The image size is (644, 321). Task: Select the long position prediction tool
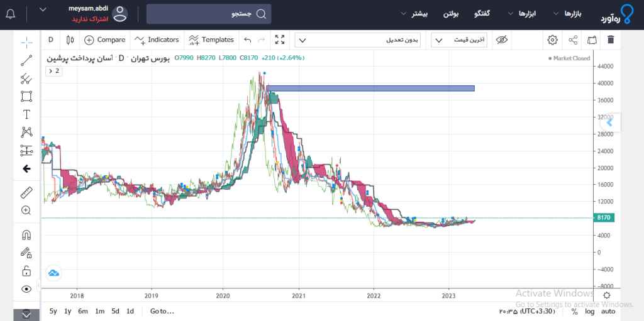pos(26,151)
